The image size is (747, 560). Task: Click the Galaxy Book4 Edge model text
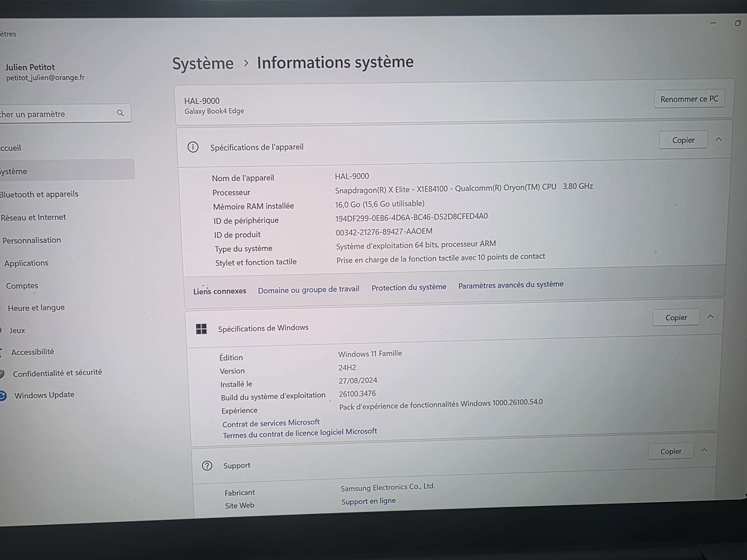click(214, 111)
